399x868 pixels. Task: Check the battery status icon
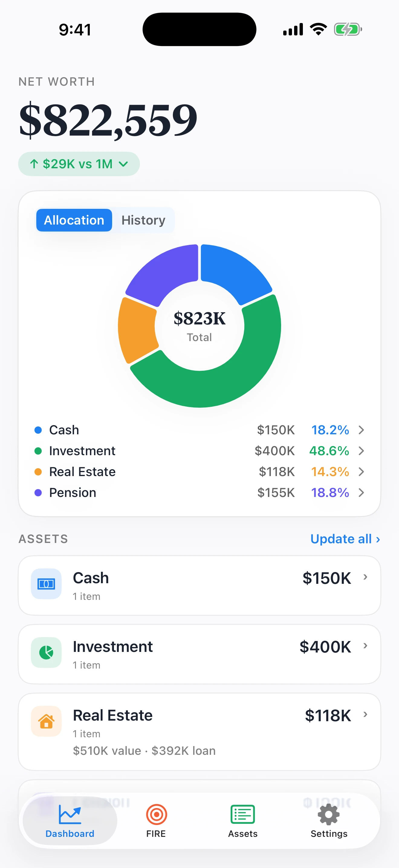point(348,29)
